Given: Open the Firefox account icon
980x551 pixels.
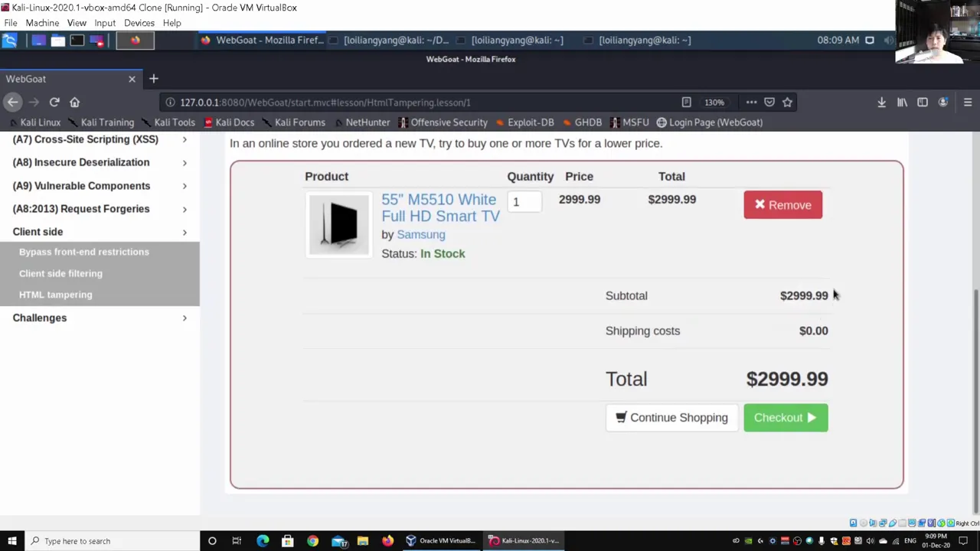Looking at the screenshot, I should click(x=943, y=102).
